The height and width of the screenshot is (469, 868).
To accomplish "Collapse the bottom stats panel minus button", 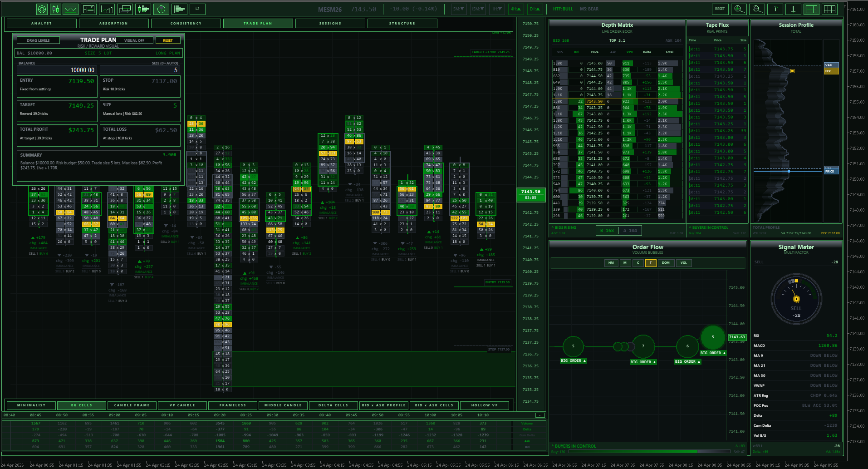I will (540, 415).
